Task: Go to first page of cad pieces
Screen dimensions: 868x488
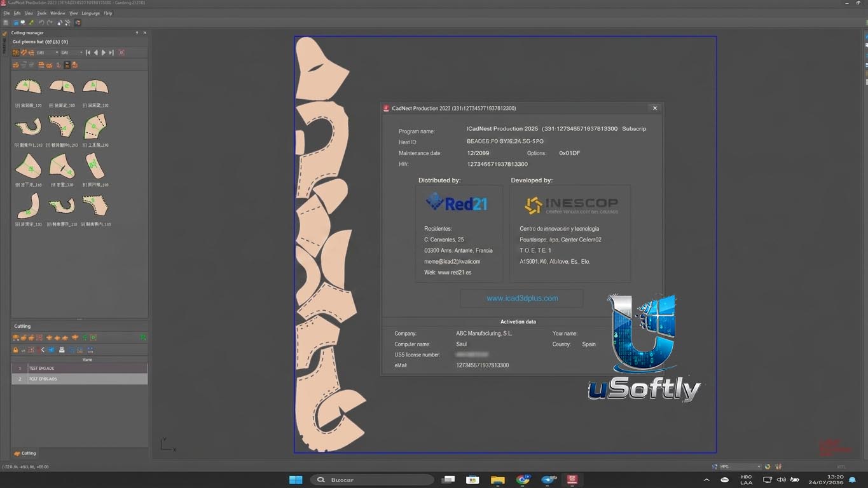Action: 88,53
